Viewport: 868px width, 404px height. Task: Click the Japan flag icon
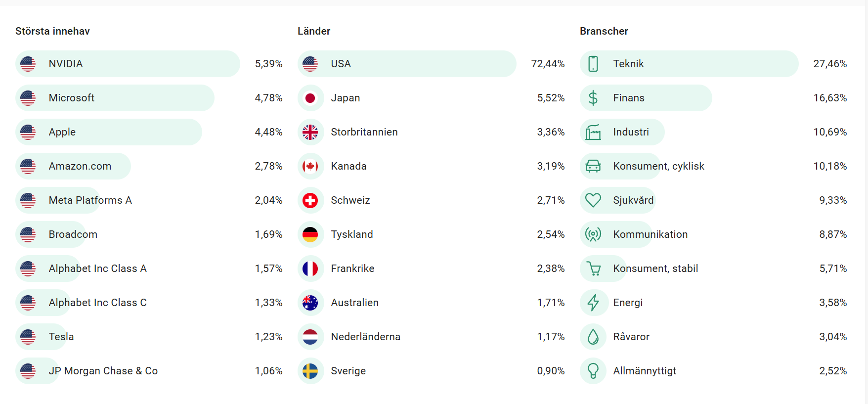[x=310, y=98]
